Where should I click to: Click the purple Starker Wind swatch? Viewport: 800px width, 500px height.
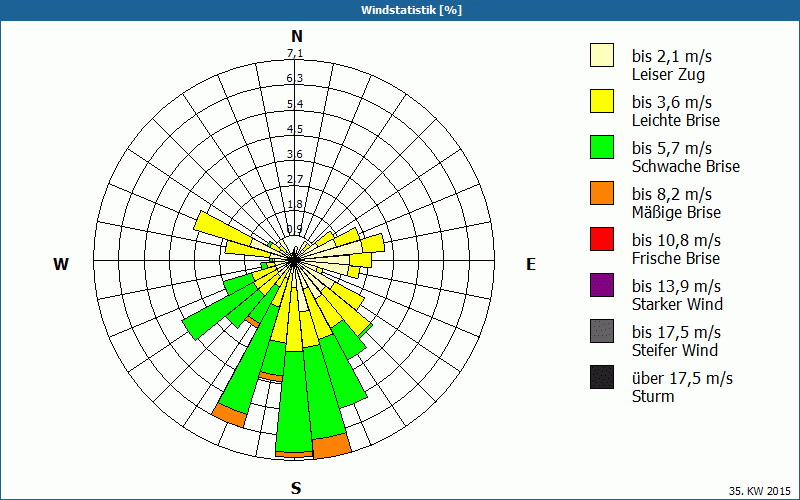pyautogui.click(x=602, y=285)
